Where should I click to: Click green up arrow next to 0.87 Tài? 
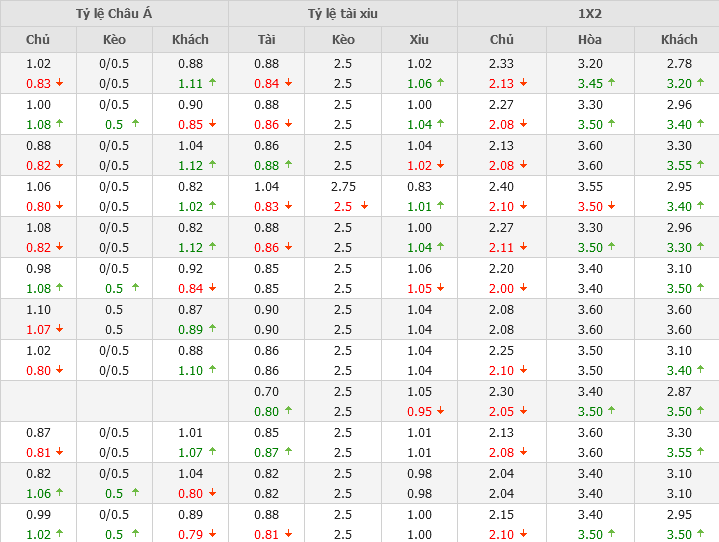point(288,451)
